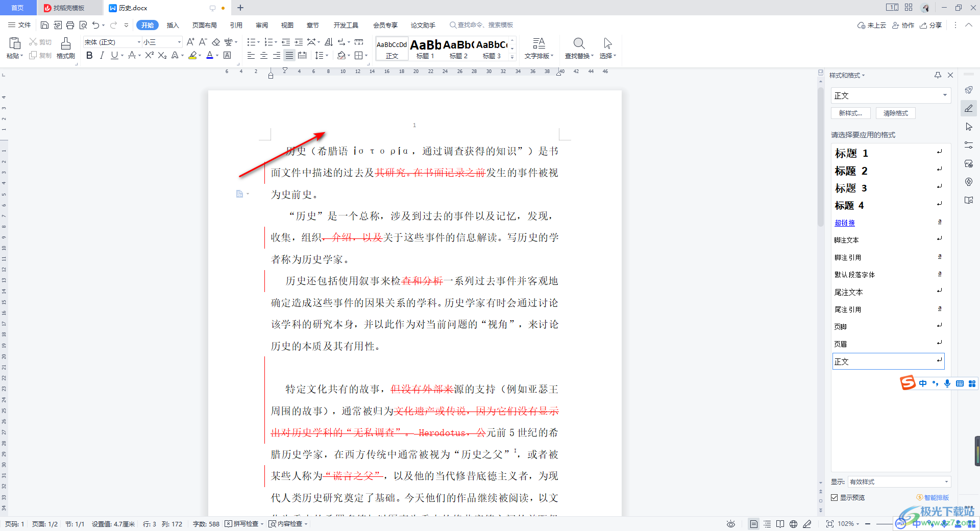This screenshot has height=531, width=980.
Task: Switch to reading layout view
Action: tap(780, 524)
